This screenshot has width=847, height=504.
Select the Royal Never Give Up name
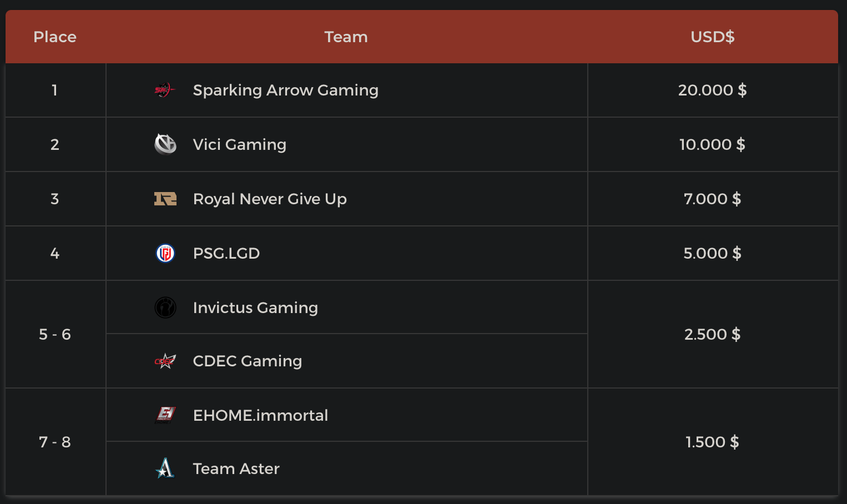(x=270, y=199)
